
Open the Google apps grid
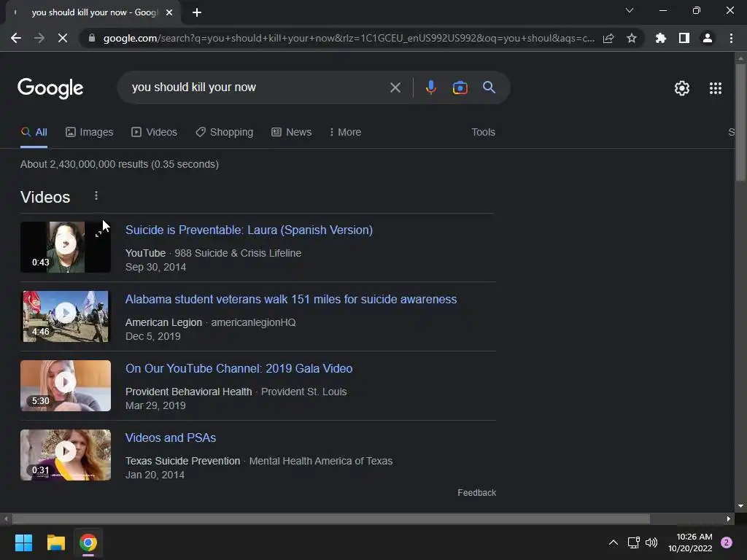pyautogui.click(x=716, y=88)
